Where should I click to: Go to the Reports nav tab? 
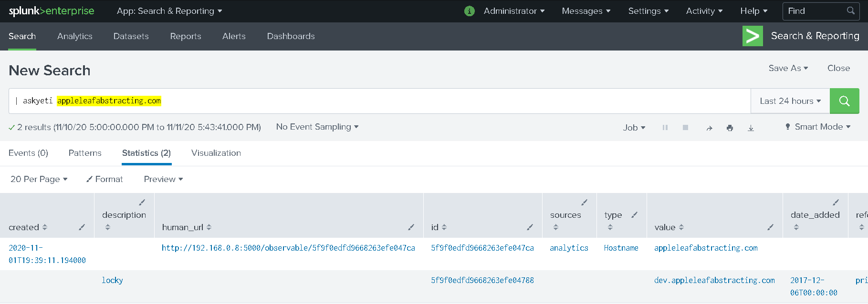point(186,36)
